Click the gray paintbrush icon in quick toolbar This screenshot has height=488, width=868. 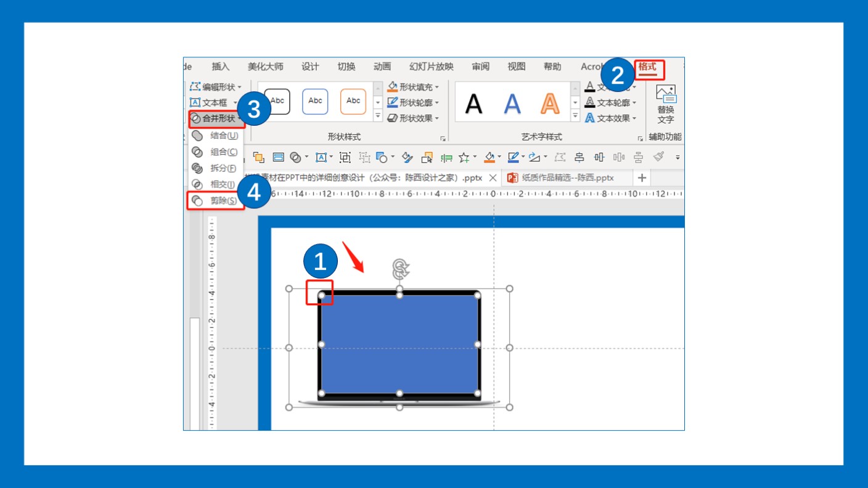click(x=658, y=158)
